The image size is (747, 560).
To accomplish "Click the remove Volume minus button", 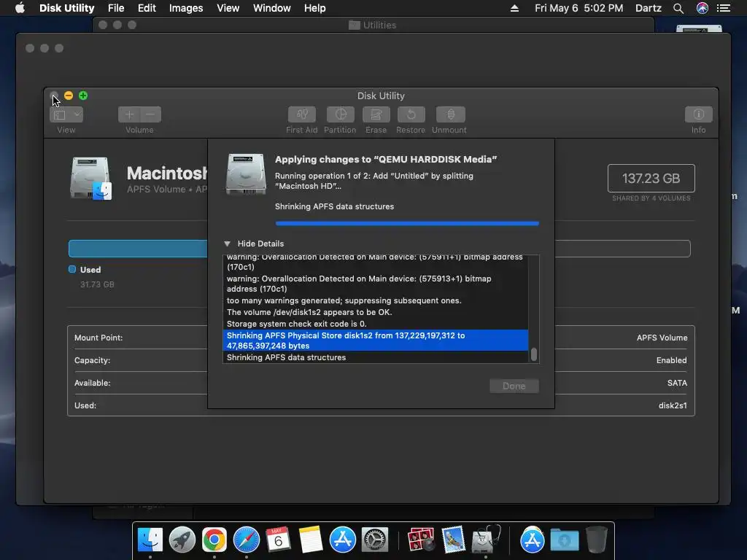I will click(150, 114).
